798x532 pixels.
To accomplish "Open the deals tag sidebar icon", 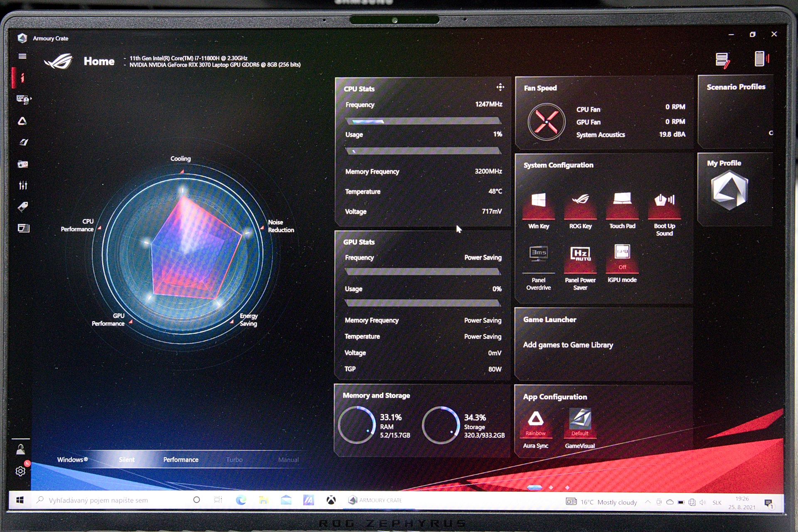I will pos(23,207).
